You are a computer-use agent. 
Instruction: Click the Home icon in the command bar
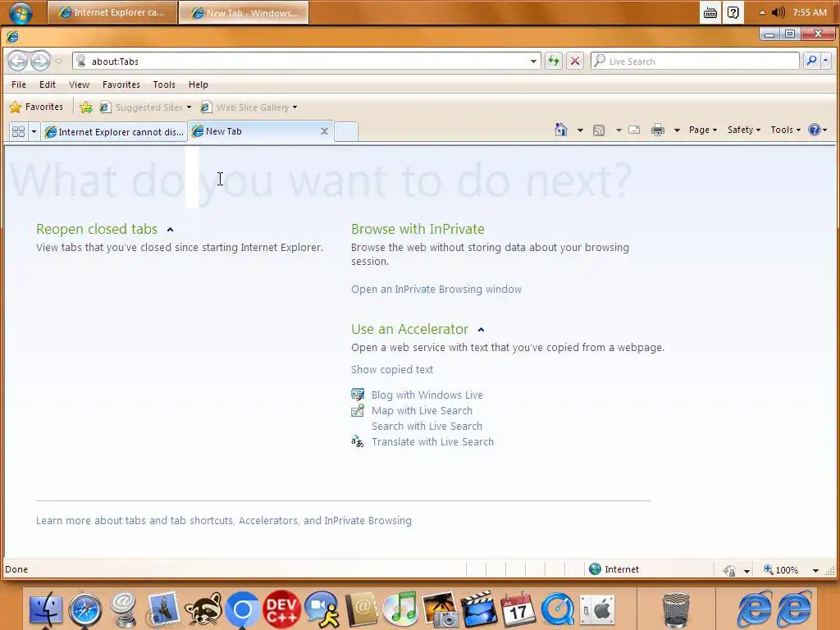coord(561,130)
